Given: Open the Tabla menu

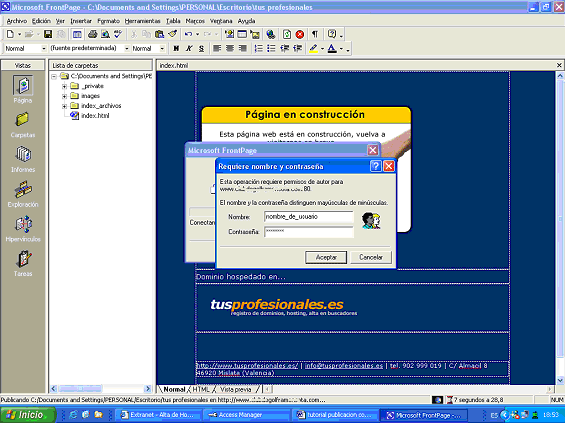Looking at the screenshot, I should point(173,21).
